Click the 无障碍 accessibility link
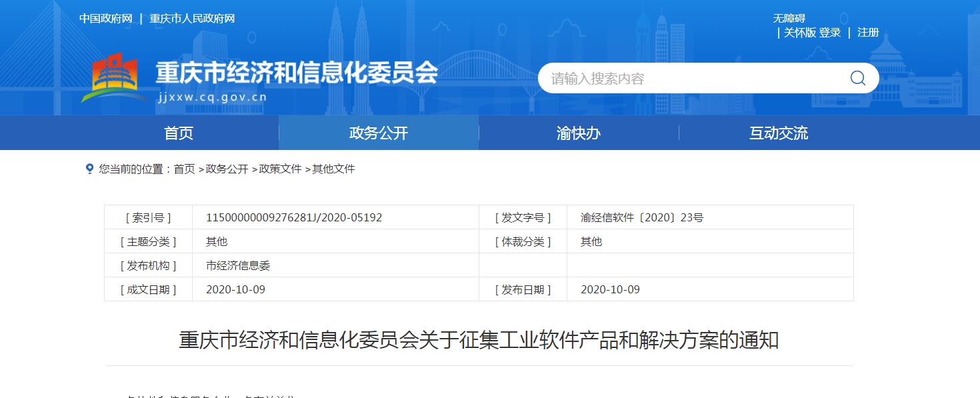Screen dimensions: 980x398 coord(789,19)
